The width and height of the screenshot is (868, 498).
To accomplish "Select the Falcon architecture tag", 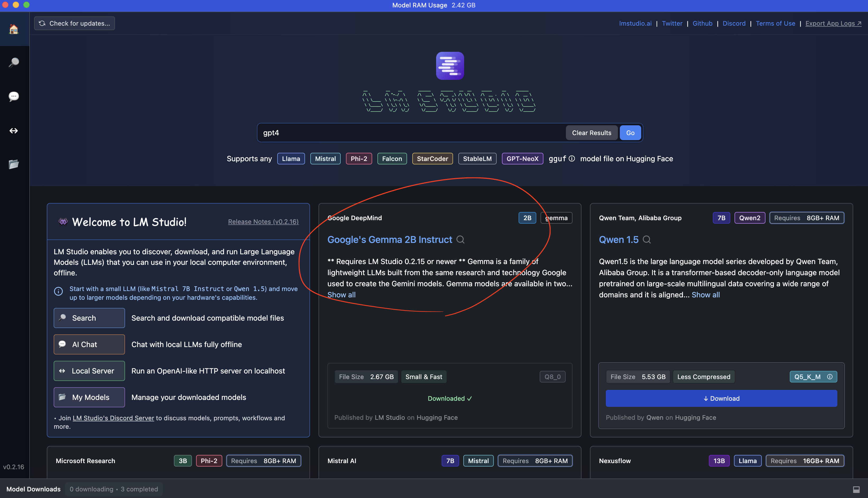I will tap(392, 159).
